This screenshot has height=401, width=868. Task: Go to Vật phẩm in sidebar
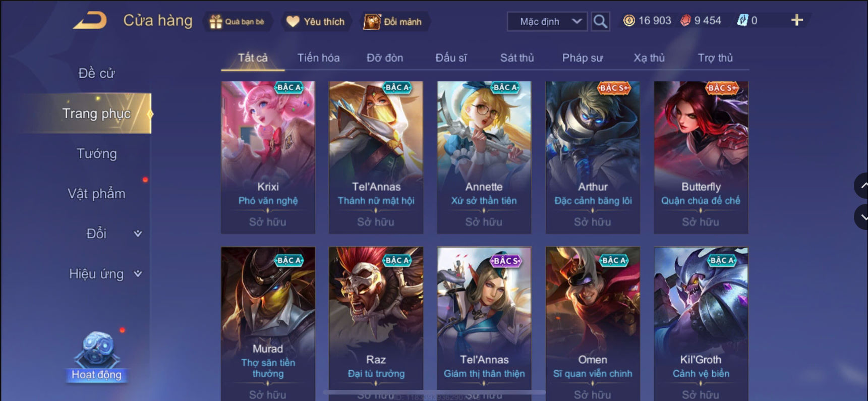click(x=96, y=194)
